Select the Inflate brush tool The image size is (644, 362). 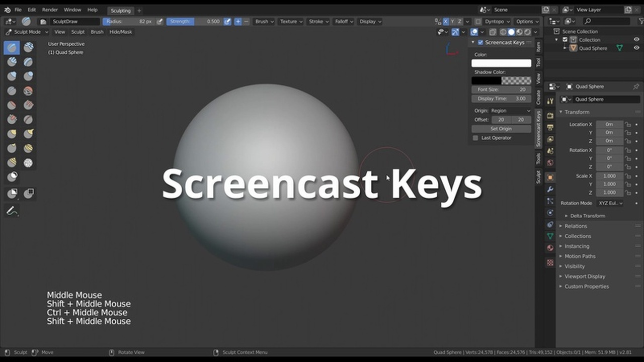click(x=12, y=76)
